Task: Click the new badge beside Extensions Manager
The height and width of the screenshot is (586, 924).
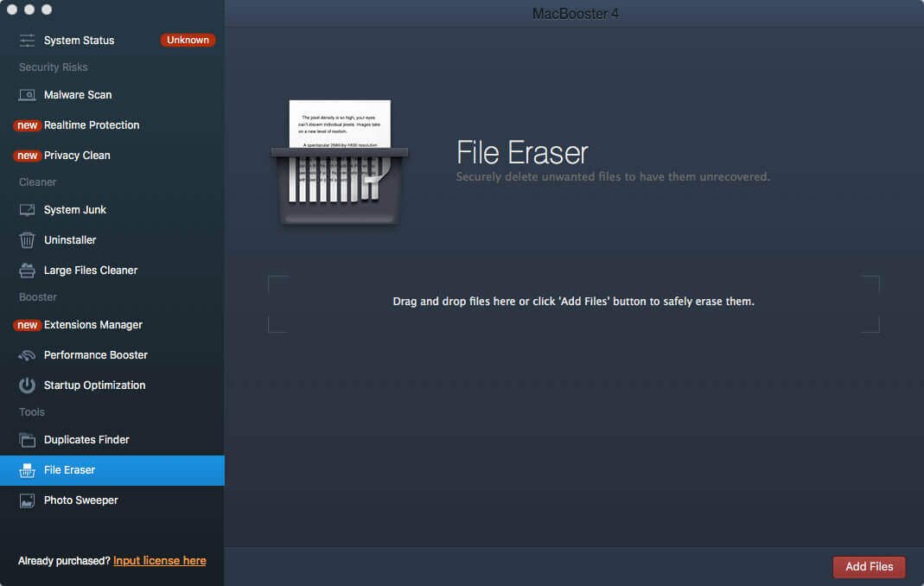Action: click(27, 325)
